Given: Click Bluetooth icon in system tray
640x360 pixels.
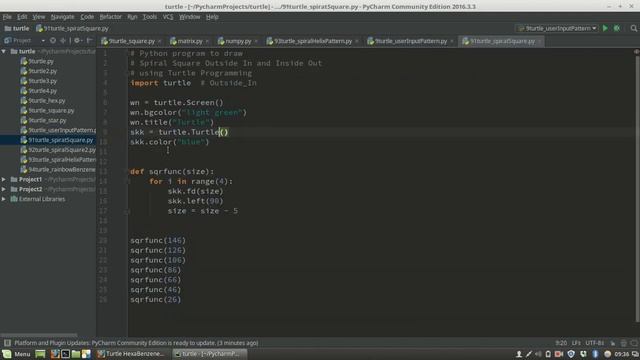Looking at the screenshot, I should click(595, 354).
